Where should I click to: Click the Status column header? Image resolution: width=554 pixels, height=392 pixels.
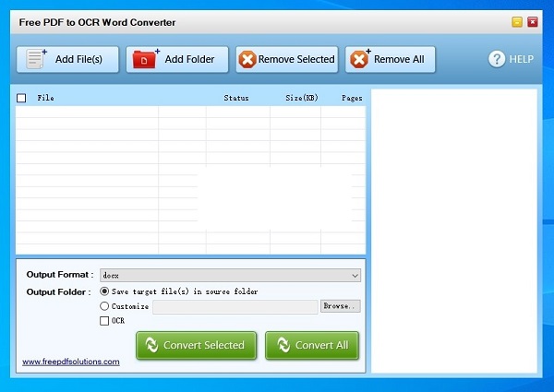(236, 98)
